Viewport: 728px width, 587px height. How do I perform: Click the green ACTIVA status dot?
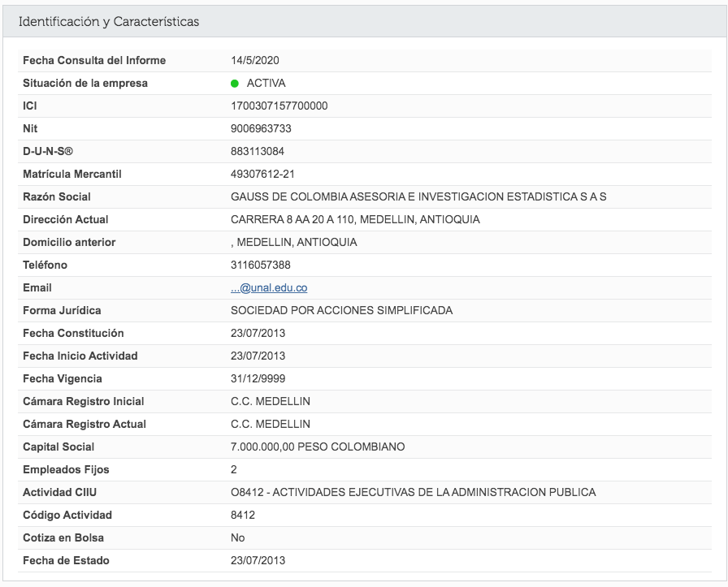235,84
